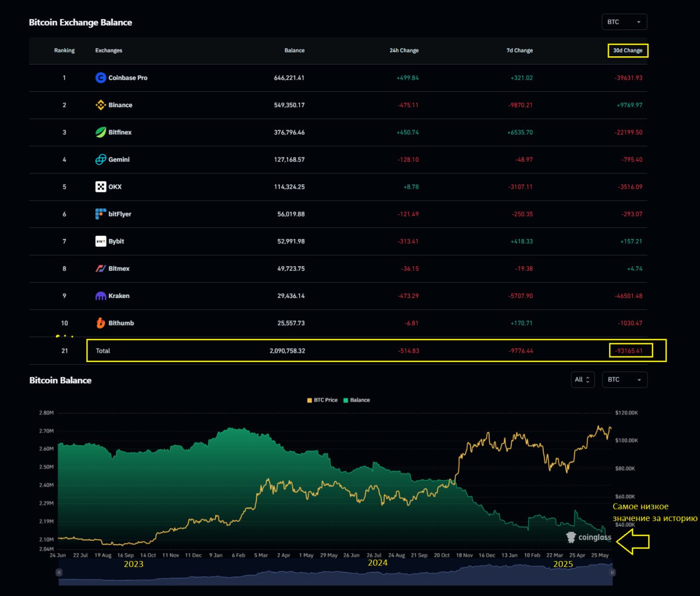700x596 pixels.
Task: Click the right handle of chart range slider
Action: pyautogui.click(x=612, y=572)
